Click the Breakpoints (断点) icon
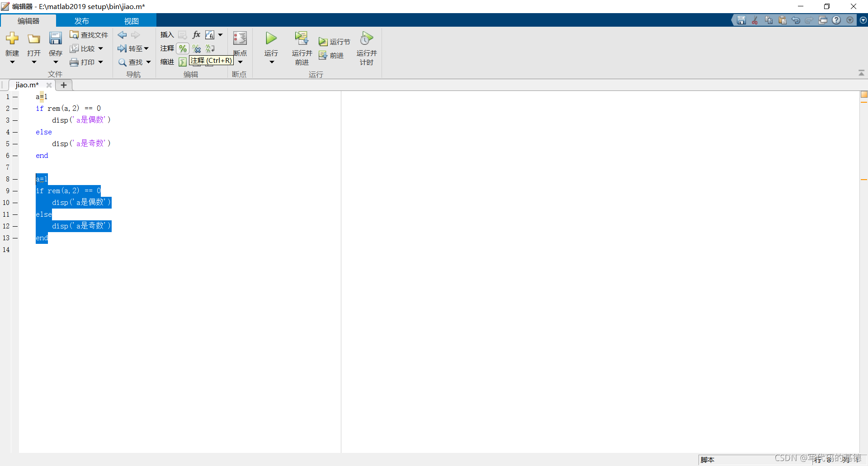The width and height of the screenshot is (868, 466). tap(240, 38)
